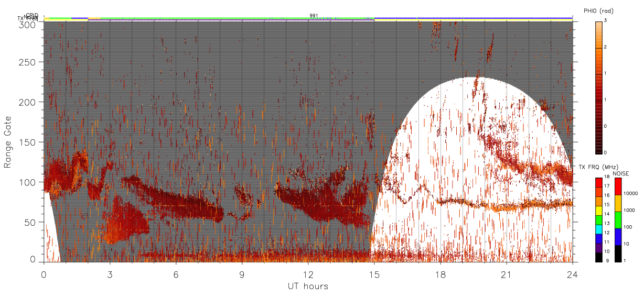Click the x-axis tick label '3'
This screenshot has width=644, height=297.
click(110, 274)
